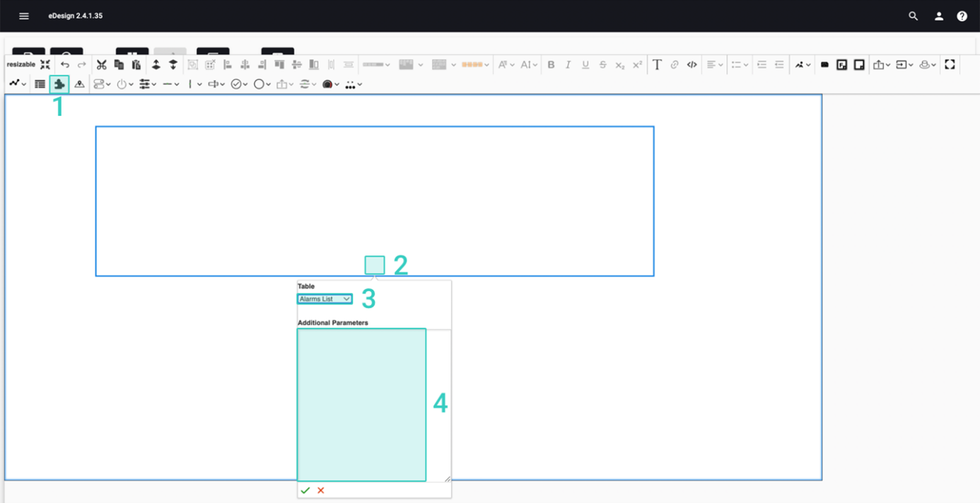Confirm with the green checkmark button

[x=305, y=490]
